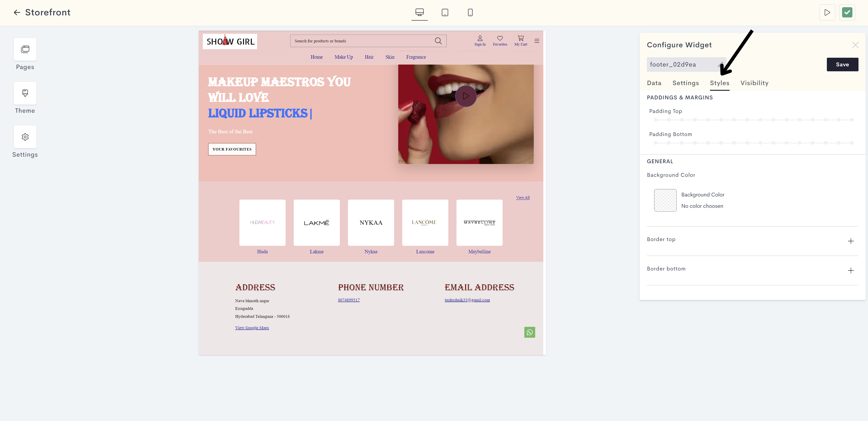Click the tashushaik33@gmail.com email link
Viewport: 868px width, 421px height.
[467, 300]
